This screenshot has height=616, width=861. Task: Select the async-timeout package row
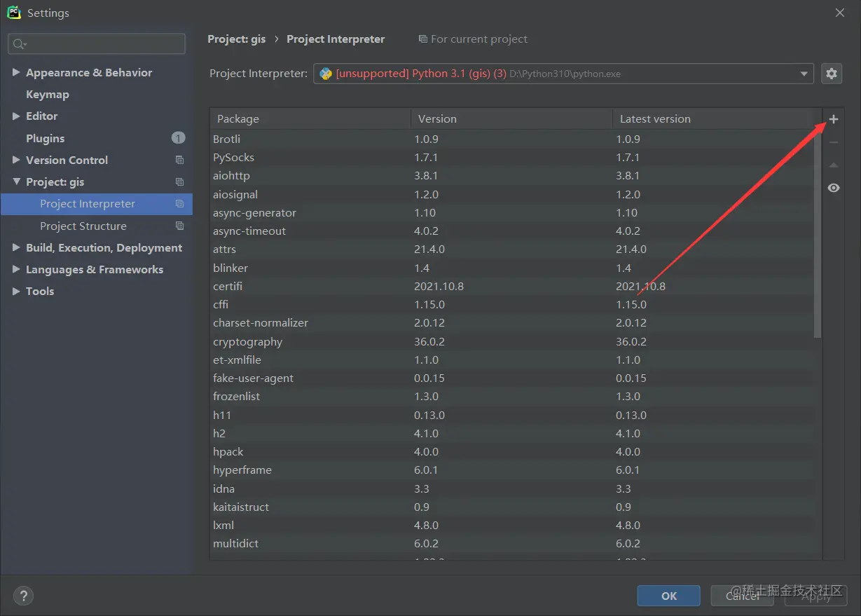click(511, 231)
